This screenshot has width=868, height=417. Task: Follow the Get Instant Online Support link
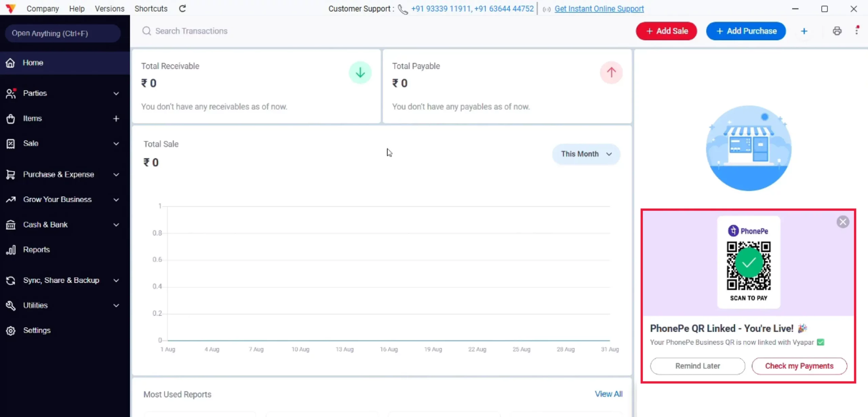tap(599, 9)
